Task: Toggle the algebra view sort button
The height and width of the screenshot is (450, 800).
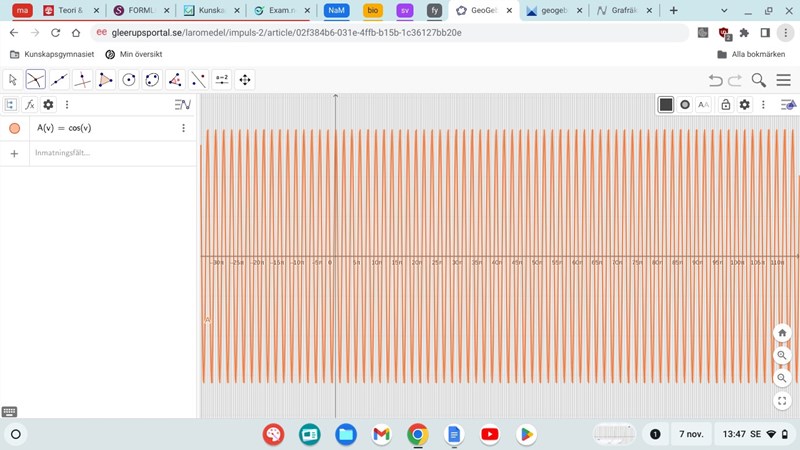Action: click(182, 105)
